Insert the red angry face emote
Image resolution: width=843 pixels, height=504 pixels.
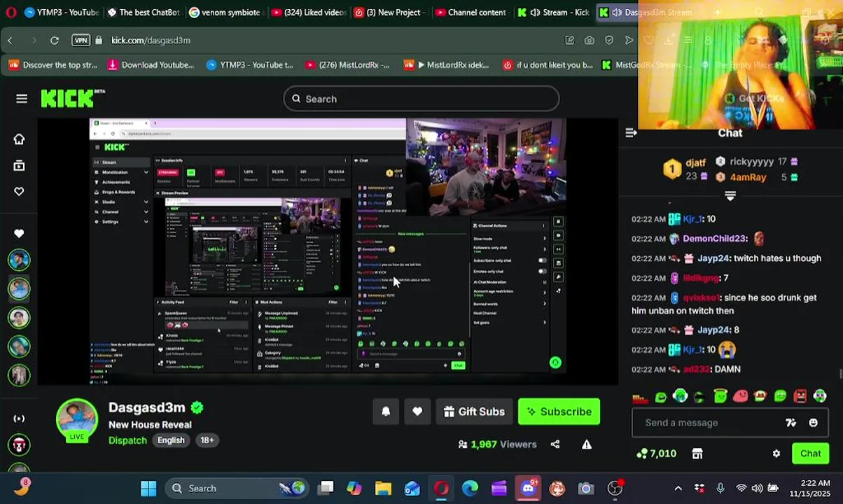[x=800, y=397]
